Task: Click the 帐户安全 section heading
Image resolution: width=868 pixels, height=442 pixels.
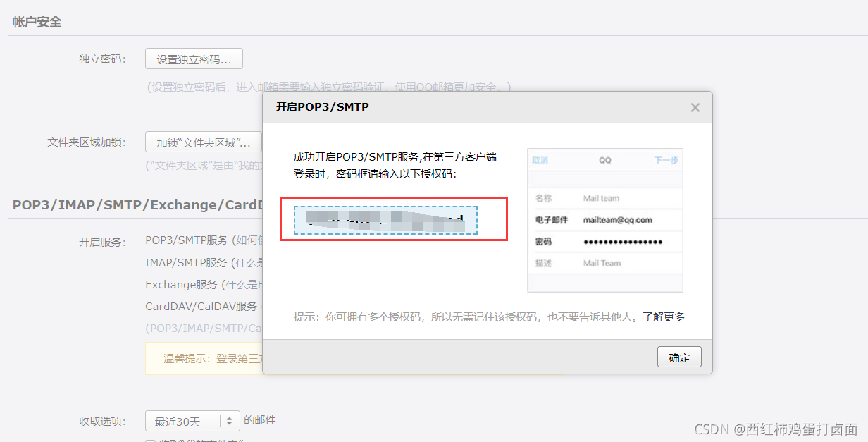Action: click(37, 22)
